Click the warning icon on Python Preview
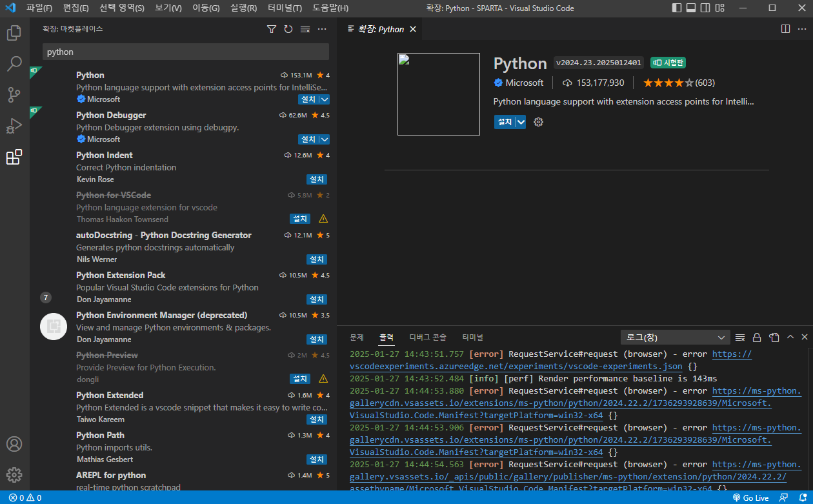Screen dimensions: 813x504 click(323, 379)
